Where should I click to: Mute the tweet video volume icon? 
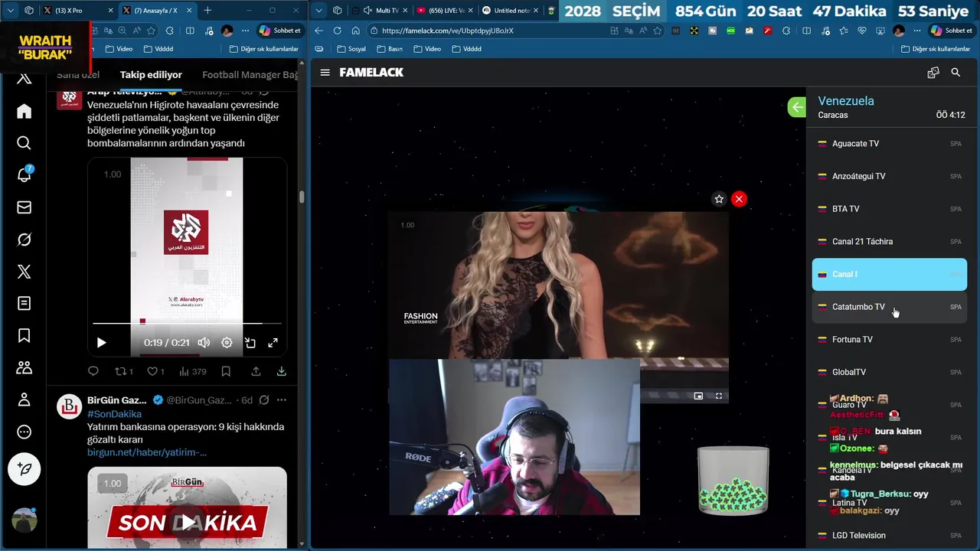point(204,343)
